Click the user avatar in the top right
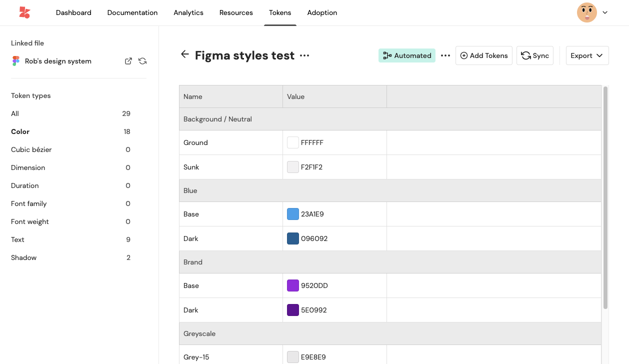The height and width of the screenshot is (364, 629). click(x=586, y=12)
